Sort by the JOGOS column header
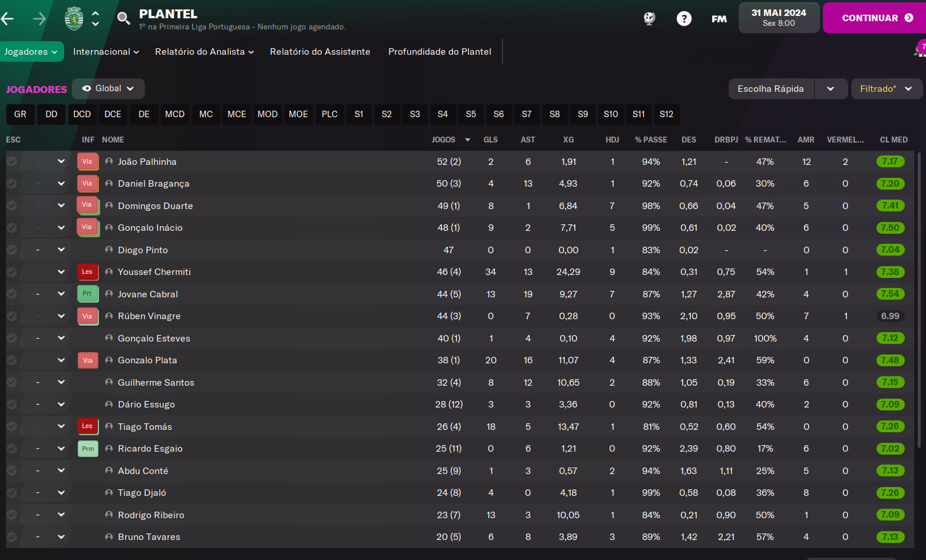926x560 pixels. coord(444,140)
